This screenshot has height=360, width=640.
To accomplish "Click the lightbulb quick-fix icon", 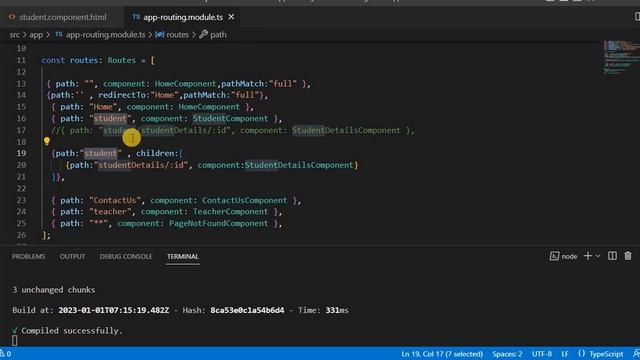I will click(47, 141).
